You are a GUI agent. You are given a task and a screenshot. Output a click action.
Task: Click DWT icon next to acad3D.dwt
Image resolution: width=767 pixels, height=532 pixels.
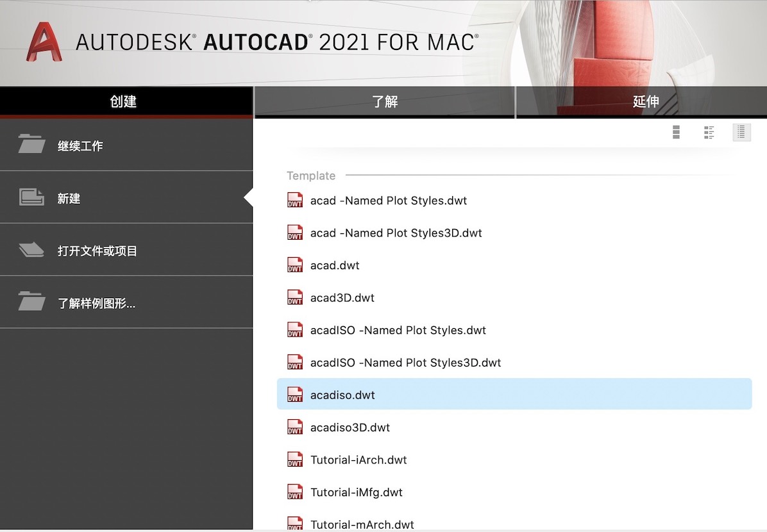click(294, 297)
